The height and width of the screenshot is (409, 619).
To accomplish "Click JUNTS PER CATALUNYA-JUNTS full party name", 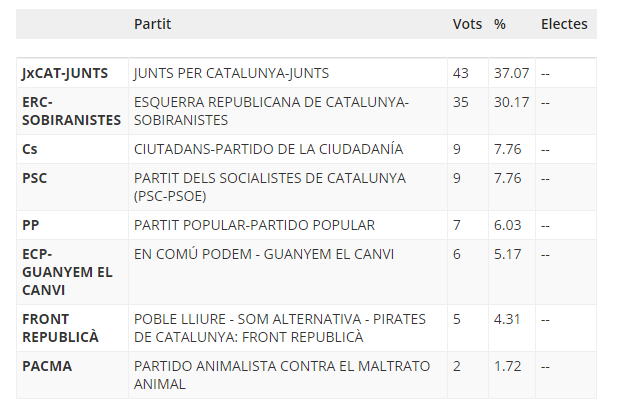I will coord(231,74).
